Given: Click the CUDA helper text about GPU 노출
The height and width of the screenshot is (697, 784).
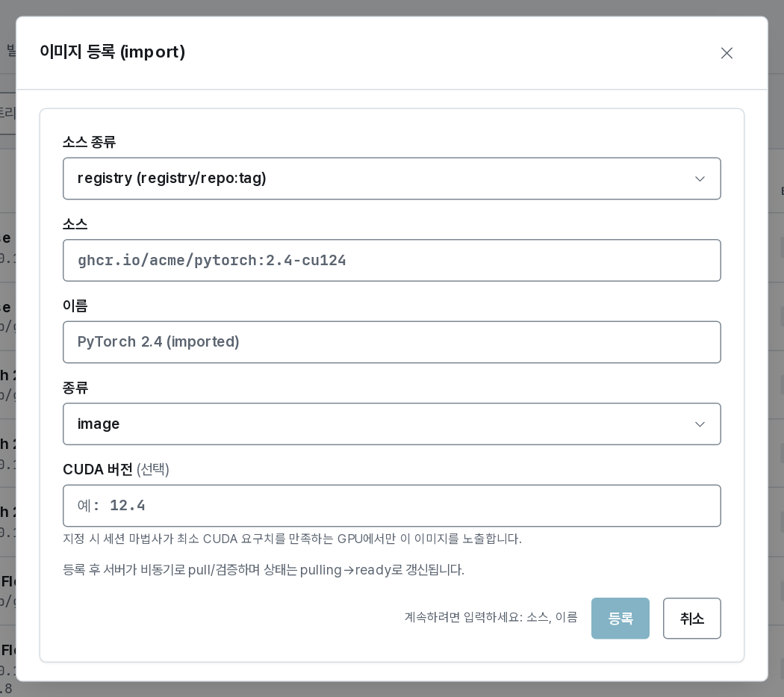Looking at the screenshot, I should pyautogui.click(x=292, y=539).
